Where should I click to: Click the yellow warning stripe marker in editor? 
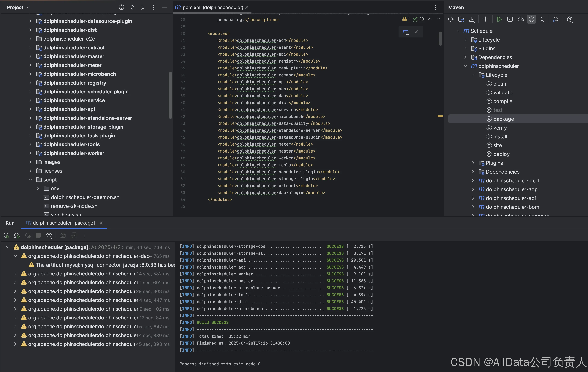(440, 116)
